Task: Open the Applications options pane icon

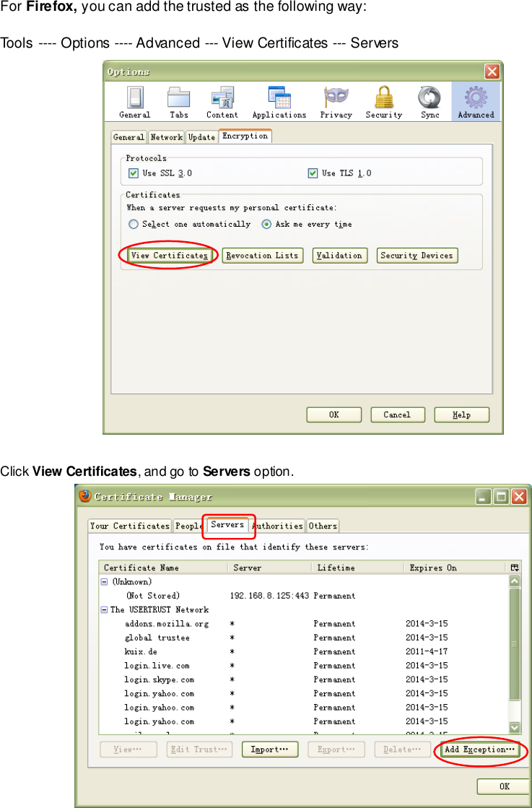Action: point(279,103)
